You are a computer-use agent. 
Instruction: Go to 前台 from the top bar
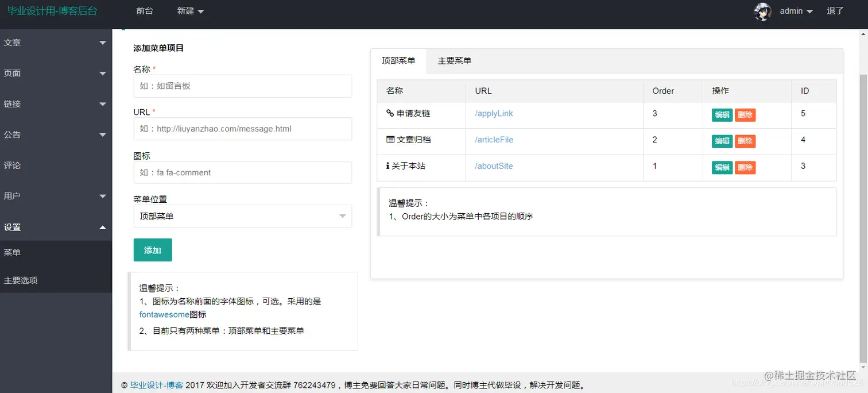coord(145,11)
